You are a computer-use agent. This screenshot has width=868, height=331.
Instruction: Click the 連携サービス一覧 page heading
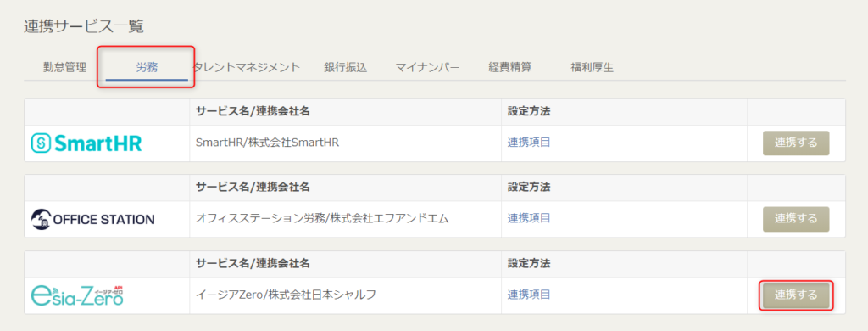84,26
